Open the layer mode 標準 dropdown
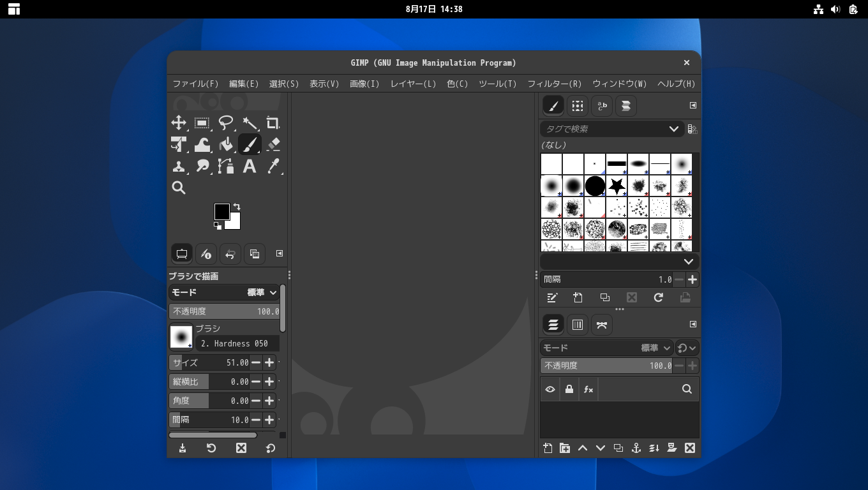 point(606,348)
